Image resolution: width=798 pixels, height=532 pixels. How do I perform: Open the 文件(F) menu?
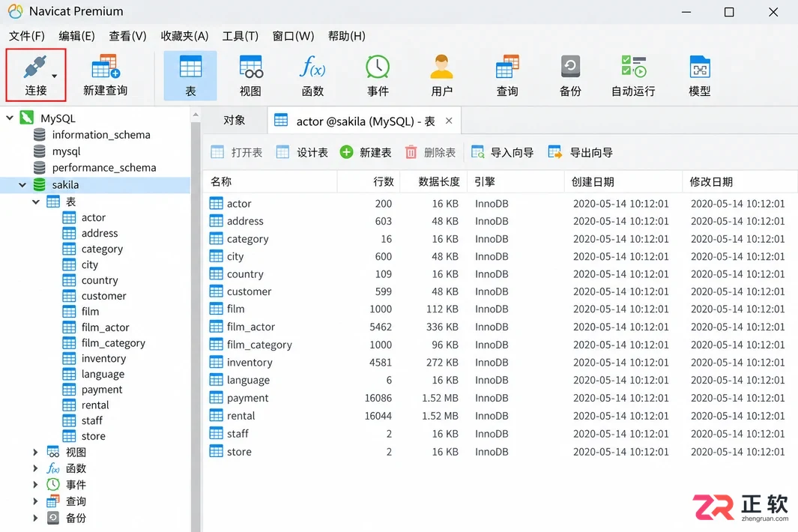tap(27, 36)
